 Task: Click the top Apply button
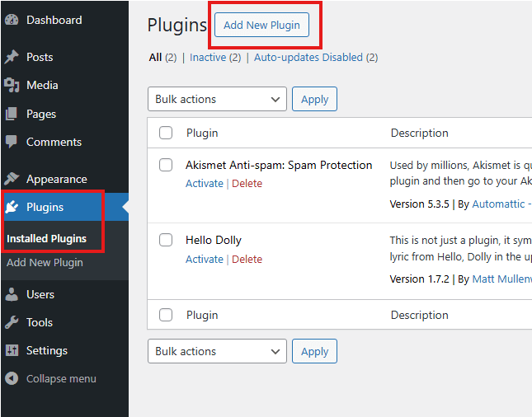point(314,99)
